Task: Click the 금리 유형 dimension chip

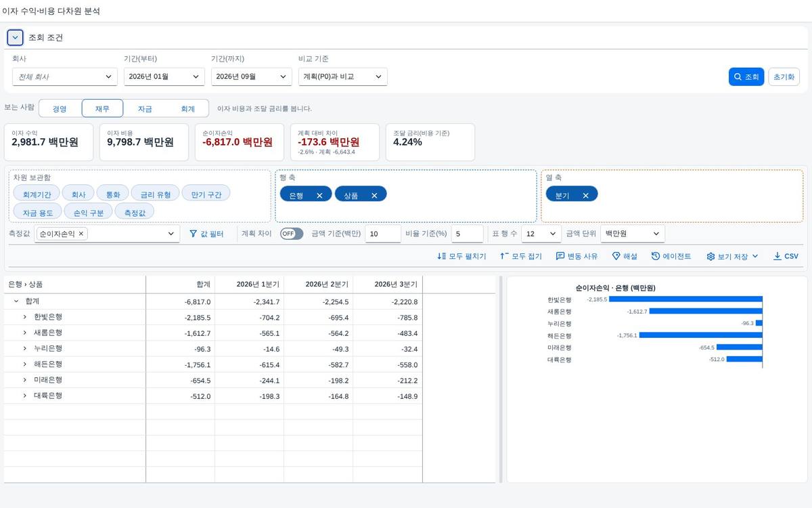Action: click(x=156, y=194)
